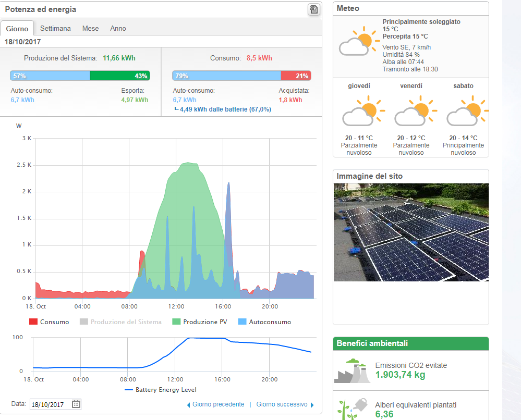The image size is (521, 420).
Task: Switch to the Settimana tab
Action: pyautogui.click(x=55, y=28)
